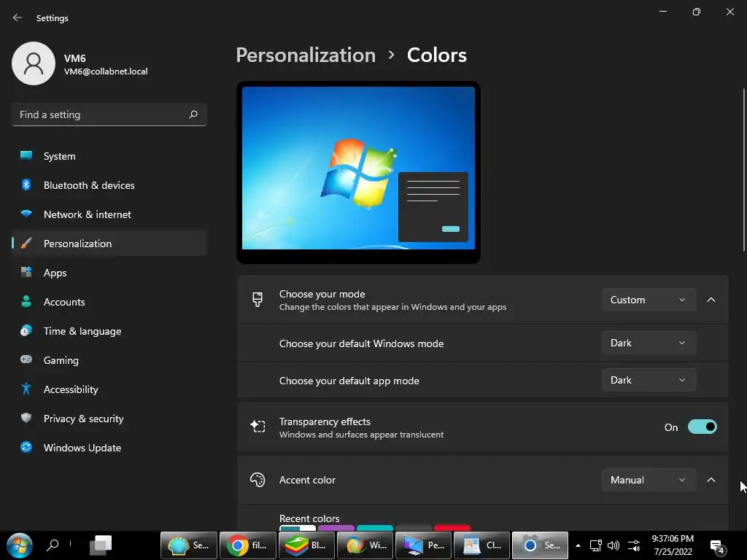Image resolution: width=747 pixels, height=560 pixels.
Task: Pick the purple recent color swatch
Action: pyautogui.click(x=336, y=528)
